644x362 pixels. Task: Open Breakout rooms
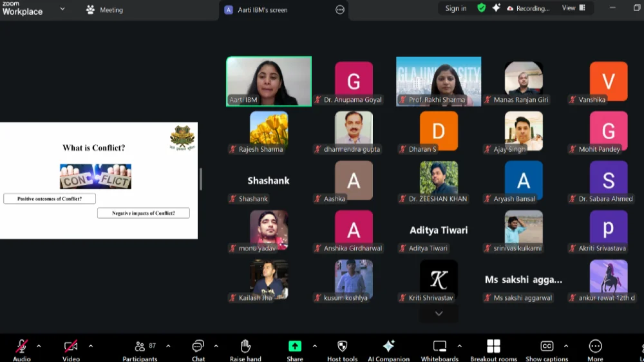[493, 347]
